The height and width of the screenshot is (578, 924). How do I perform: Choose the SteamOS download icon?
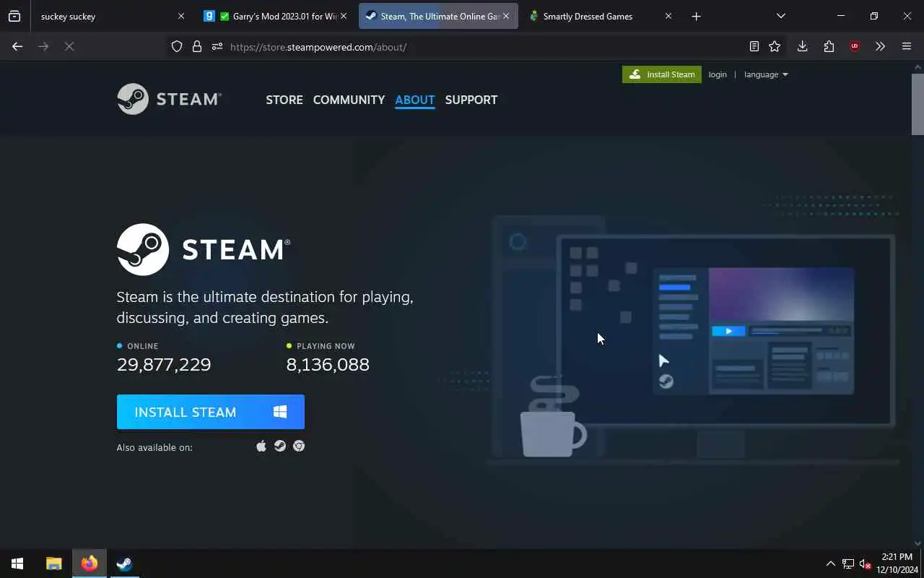point(280,446)
